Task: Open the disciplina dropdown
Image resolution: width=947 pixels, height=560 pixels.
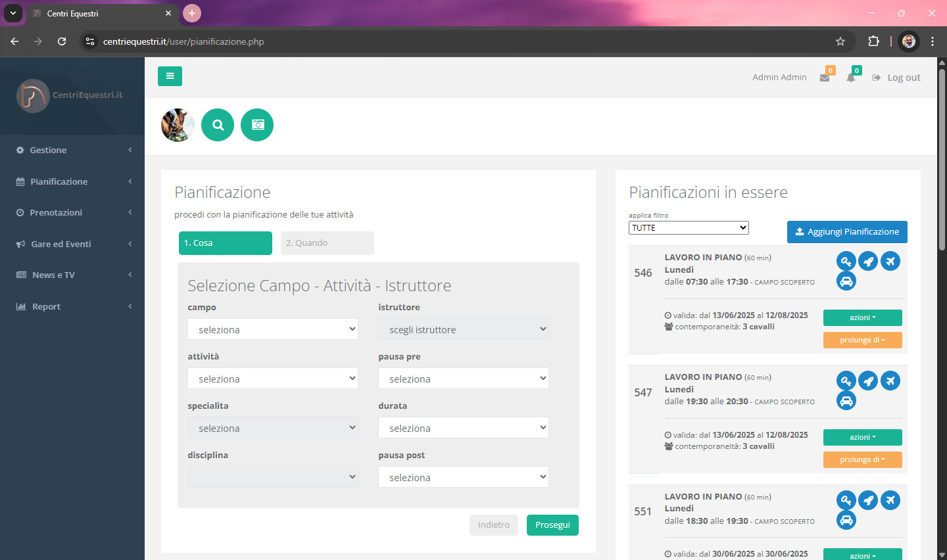Action: (273, 477)
